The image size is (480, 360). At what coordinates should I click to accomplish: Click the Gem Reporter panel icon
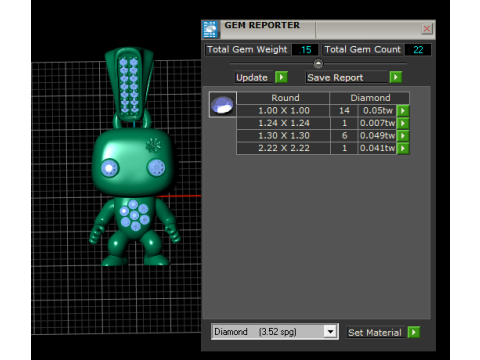coord(210,29)
